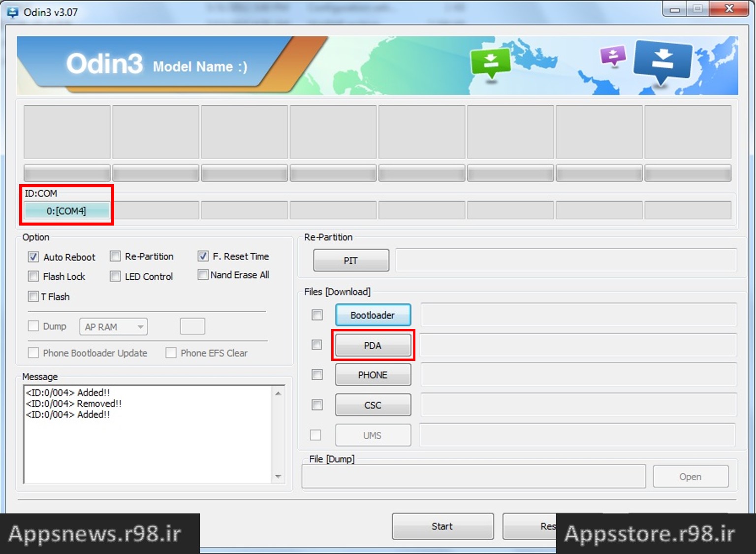The width and height of the screenshot is (756, 554).
Task: Enable the Nand Erase All checkbox
Action: 203,275
